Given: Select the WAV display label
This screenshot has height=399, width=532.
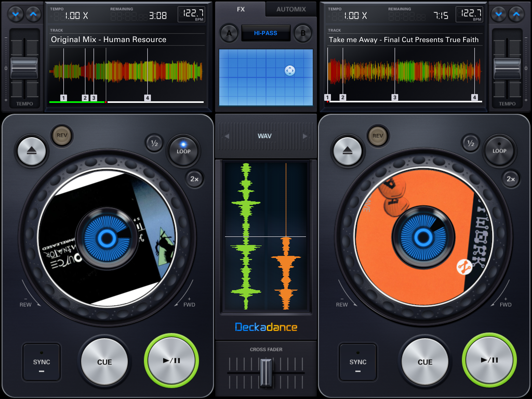Looking at the screenshot, I should point(265,136).
